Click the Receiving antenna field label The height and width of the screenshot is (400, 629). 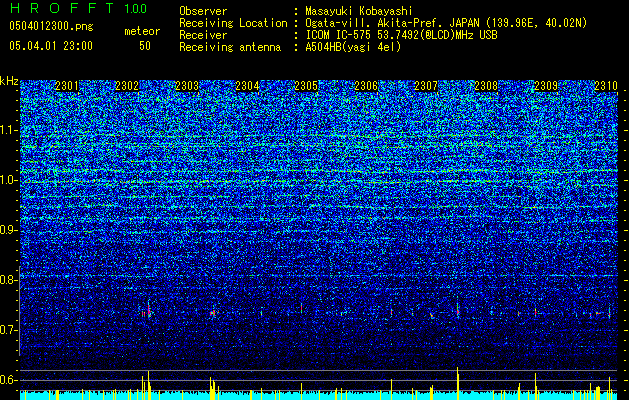click(x=230, y=47)
